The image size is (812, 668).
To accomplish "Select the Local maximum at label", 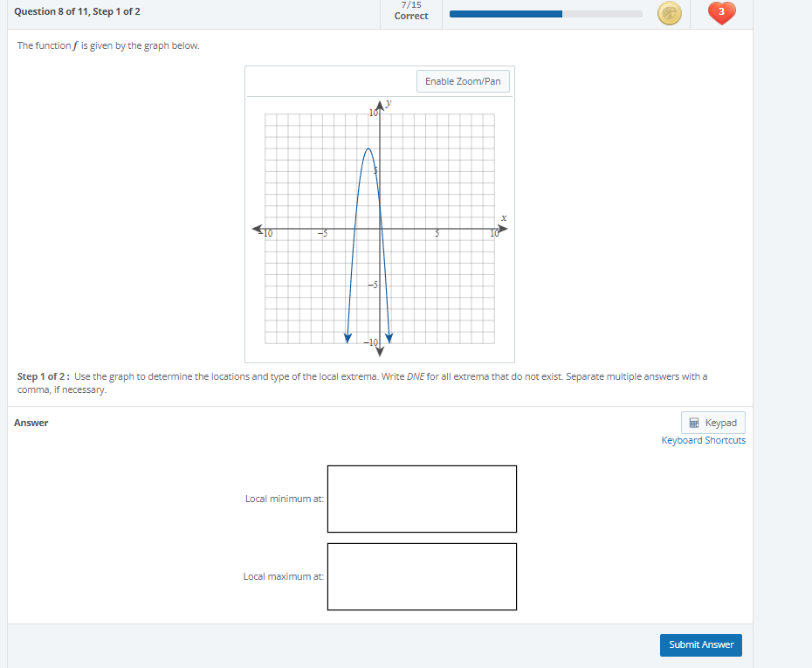I will pos(283,576).
